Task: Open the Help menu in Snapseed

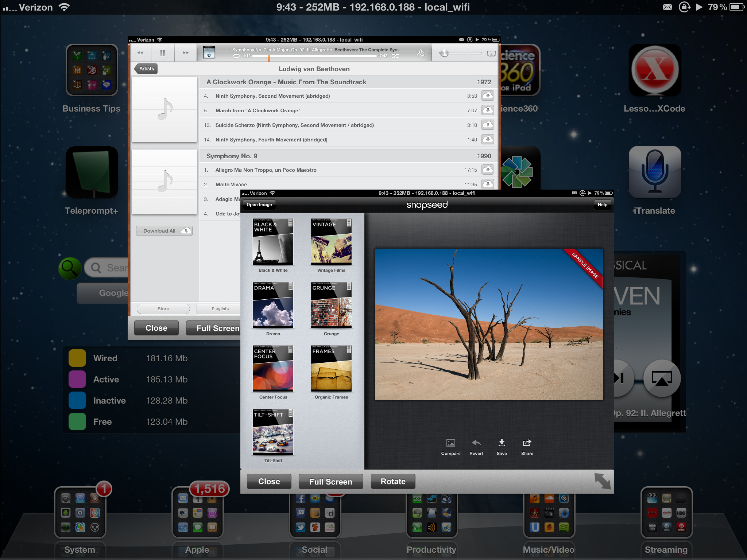Action: (602, 205)
